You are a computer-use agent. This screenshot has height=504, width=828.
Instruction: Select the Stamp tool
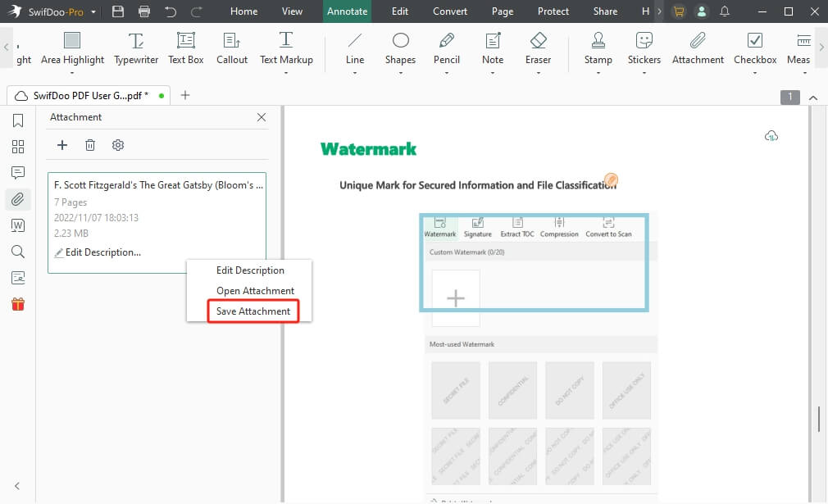tap(598, 48)
